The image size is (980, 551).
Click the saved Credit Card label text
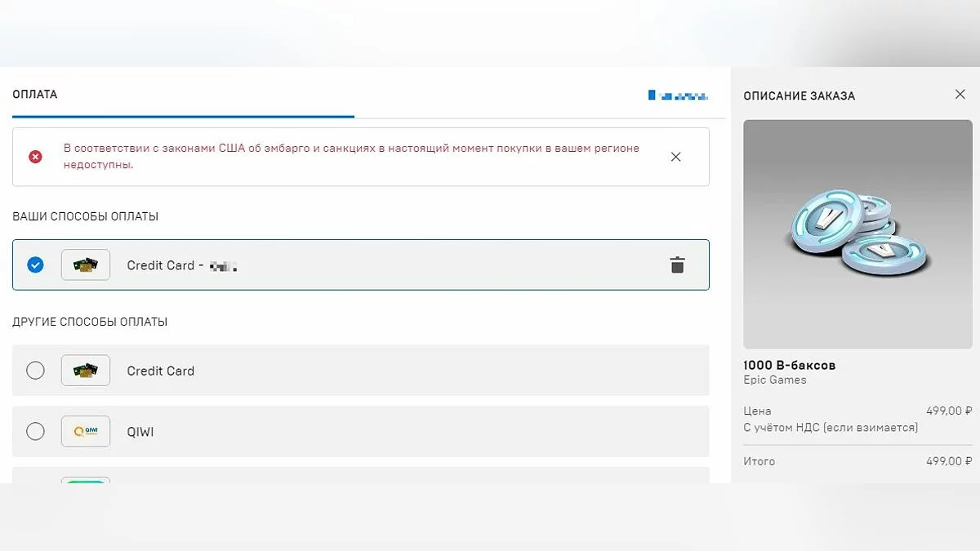161,265
